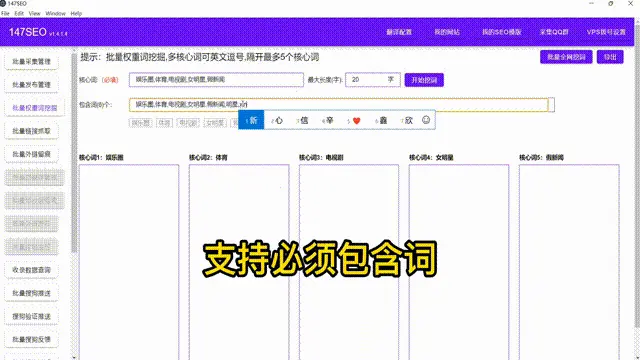Open 我的网站 in the top navigation
The width and height of the screenshot is (640, 360).
click(x=447, y=32)
